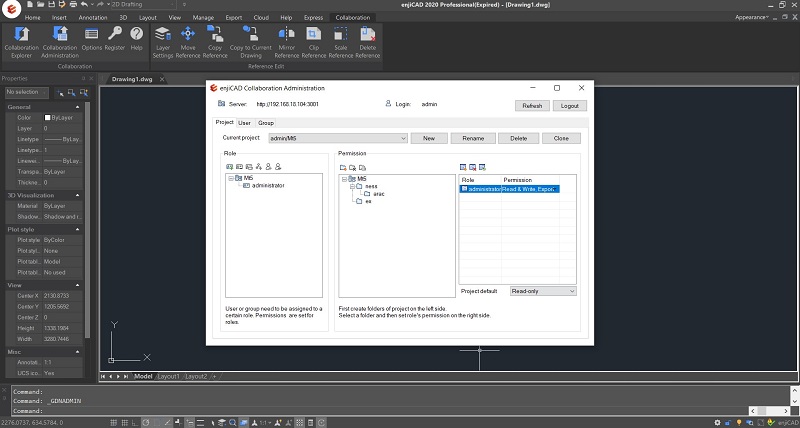Select the Clip Reference tool
Viewport: 800px width, 428px height.
click(x=314, y=42)
